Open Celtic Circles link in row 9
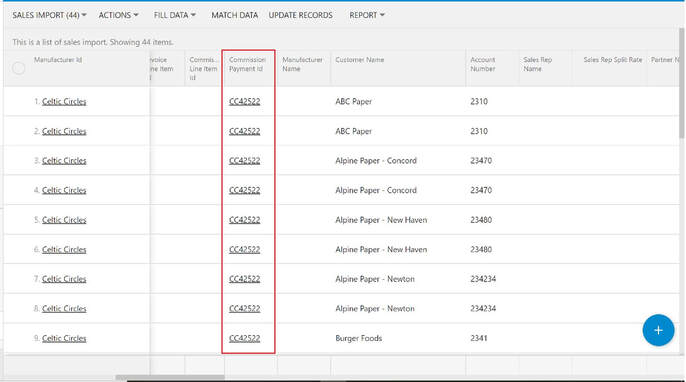This screenshot has height=382, width=686. [x=64, y=338]
